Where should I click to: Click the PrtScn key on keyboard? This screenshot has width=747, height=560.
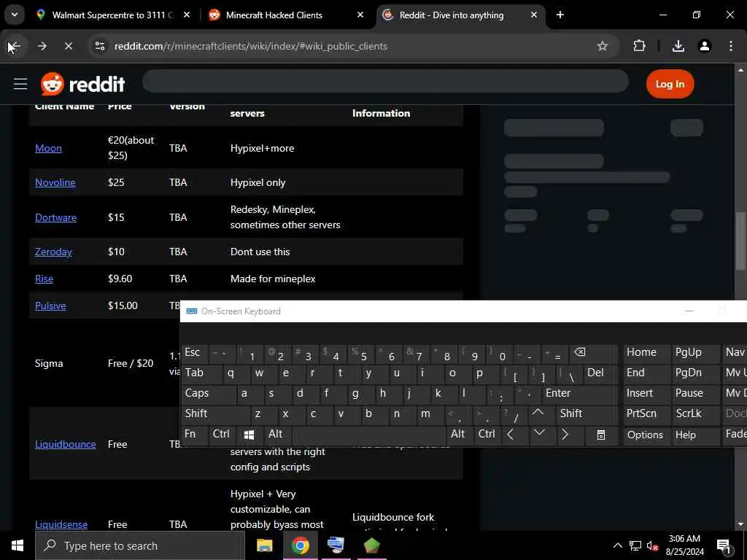click(x=646, y=414)
